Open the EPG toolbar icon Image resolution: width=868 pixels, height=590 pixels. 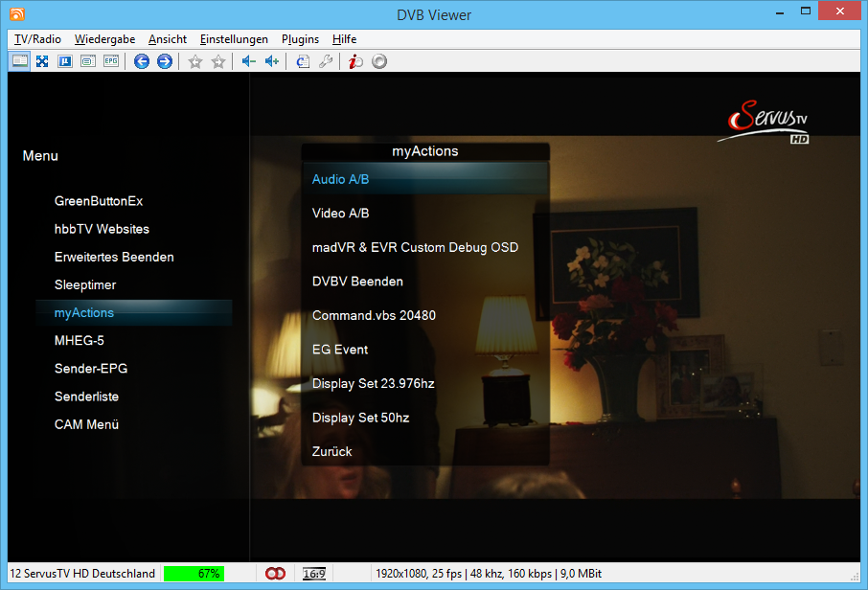click(111, 61)
